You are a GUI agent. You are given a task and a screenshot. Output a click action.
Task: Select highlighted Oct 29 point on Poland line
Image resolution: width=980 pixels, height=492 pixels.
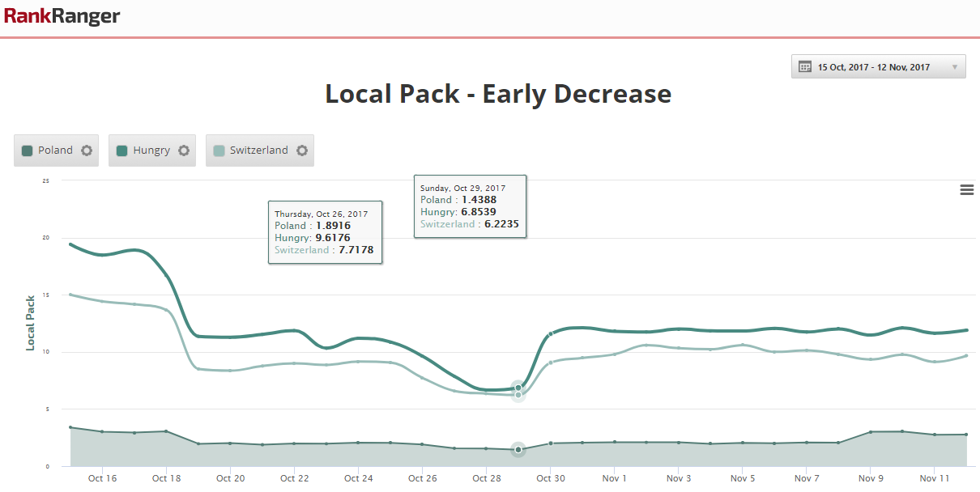pos(518,449)
